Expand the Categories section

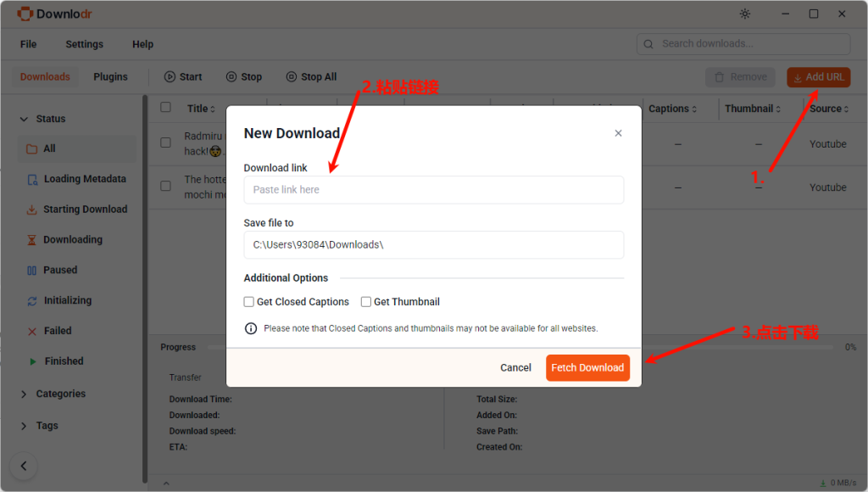tap(24, 394)
